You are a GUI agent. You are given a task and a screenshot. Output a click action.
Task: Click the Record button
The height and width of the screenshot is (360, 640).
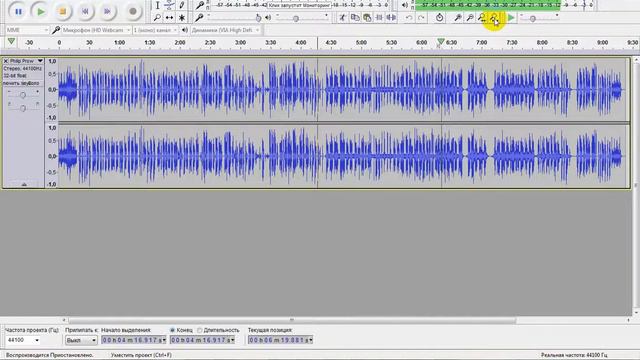(133, 11)
